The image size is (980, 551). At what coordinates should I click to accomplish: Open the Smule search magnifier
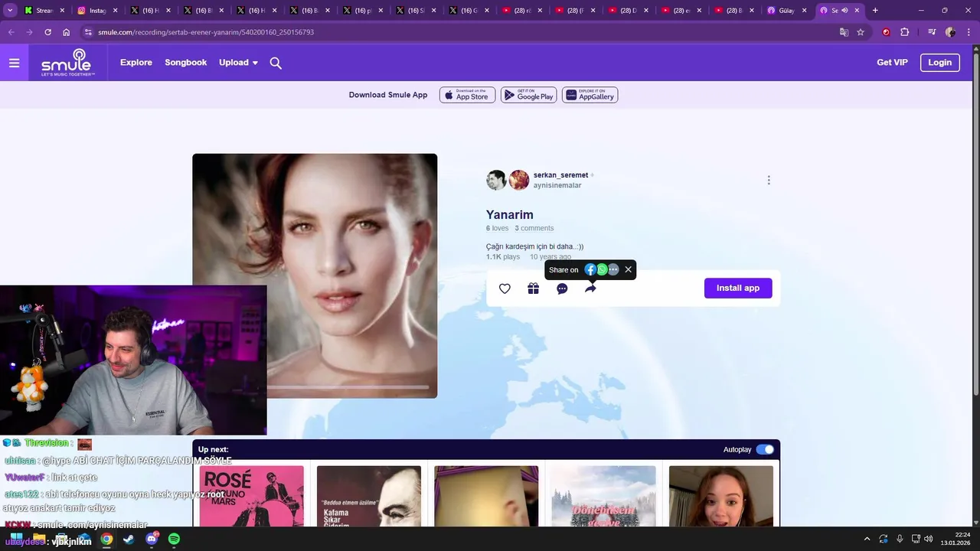point(276,63)
